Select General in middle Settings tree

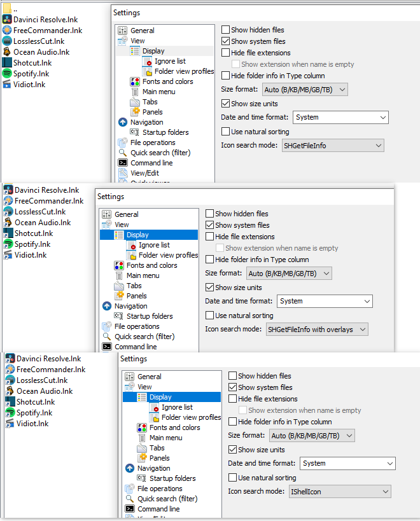click(x=126, y=214)
